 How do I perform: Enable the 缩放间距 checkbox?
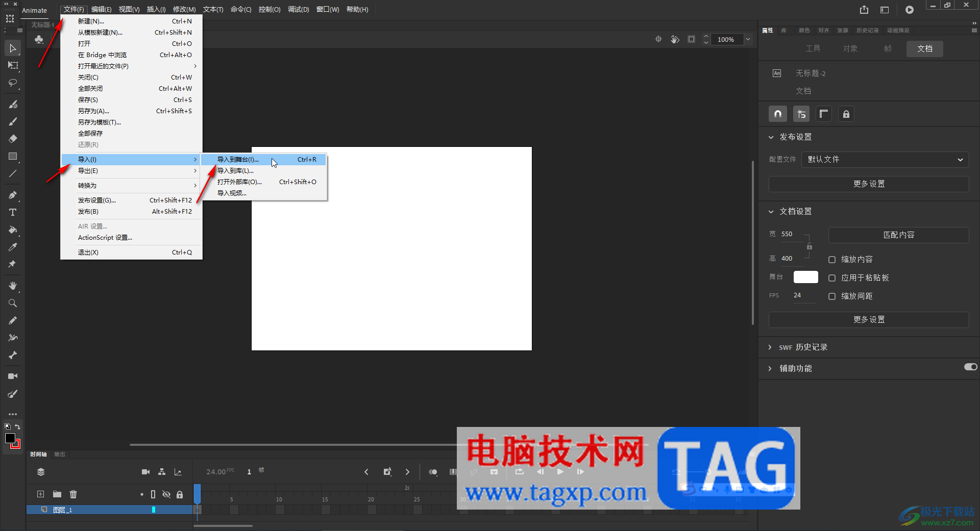point(832,296)
